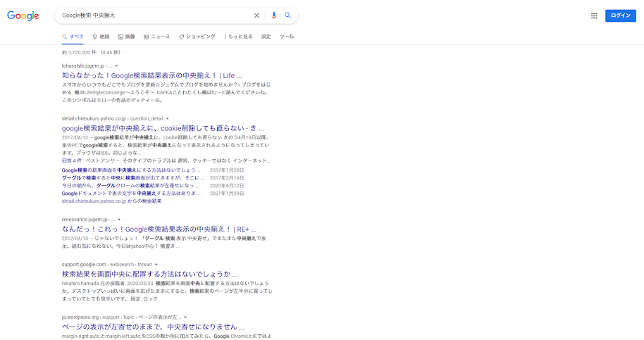Expand the detail.chiebukuro.yahoo.co.jp result options arrow

[x=167, y=119]
